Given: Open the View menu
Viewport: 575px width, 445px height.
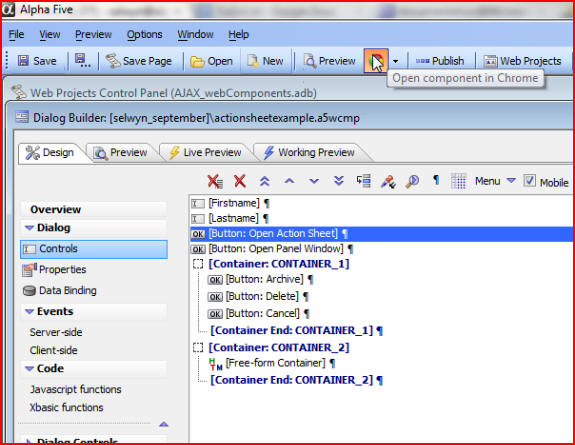Looking at the screenshot, I should tap(50, 34).
